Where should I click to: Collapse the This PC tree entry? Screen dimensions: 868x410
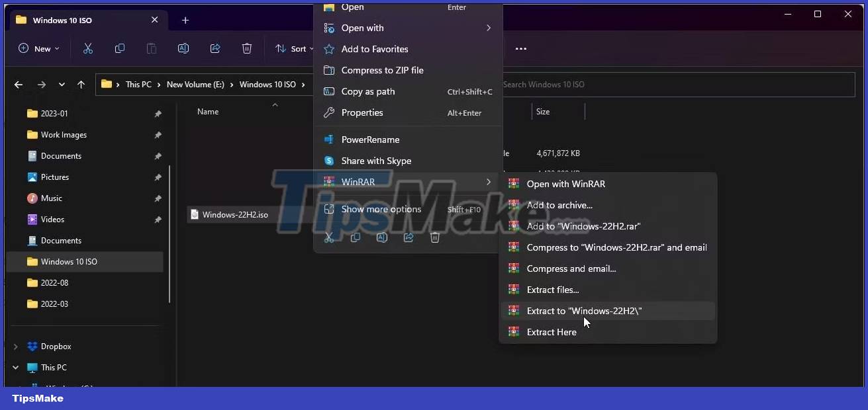(x=15, y=368)
